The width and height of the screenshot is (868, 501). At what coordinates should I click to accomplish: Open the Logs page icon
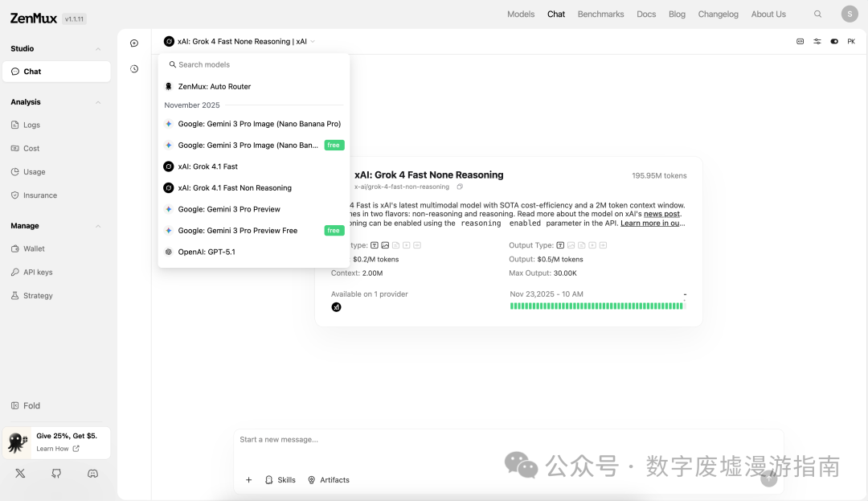pyautogui.click(x=15, y=125)
